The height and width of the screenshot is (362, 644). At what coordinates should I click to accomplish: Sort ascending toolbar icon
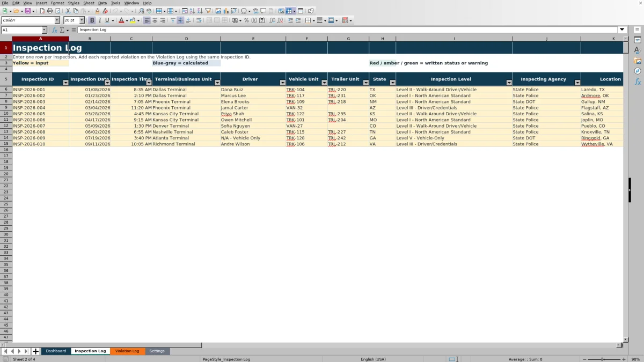point(192,11)
